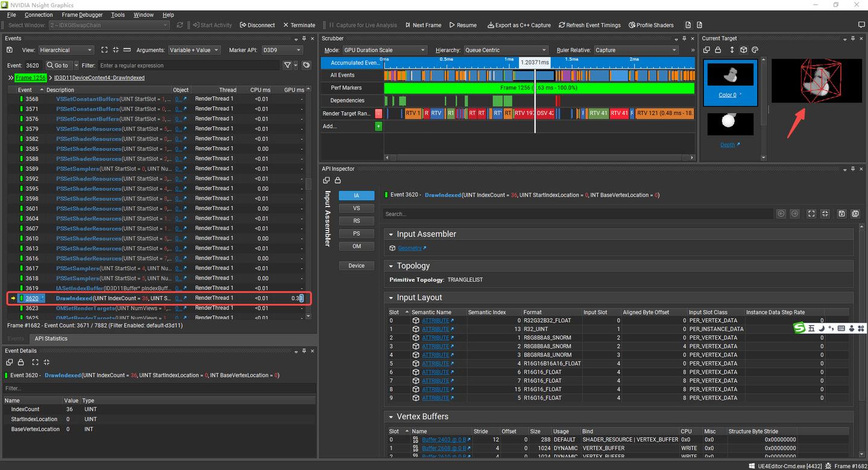Click the lock icon in Current Target panel
Image resolution: width=868 pixels, height=470 pixels.
coord(719,50)
